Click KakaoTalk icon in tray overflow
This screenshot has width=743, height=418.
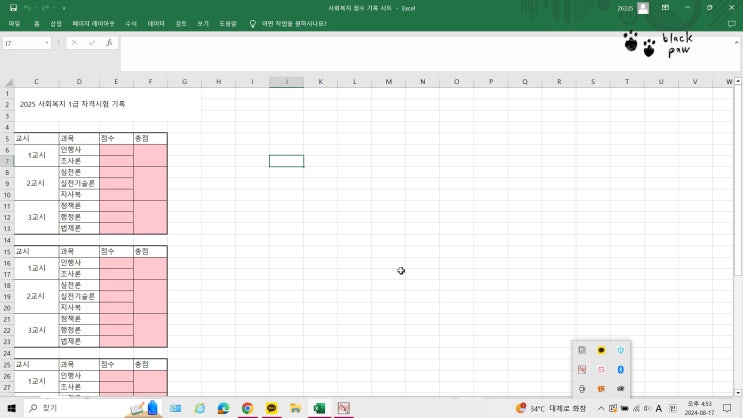(601, 350)
